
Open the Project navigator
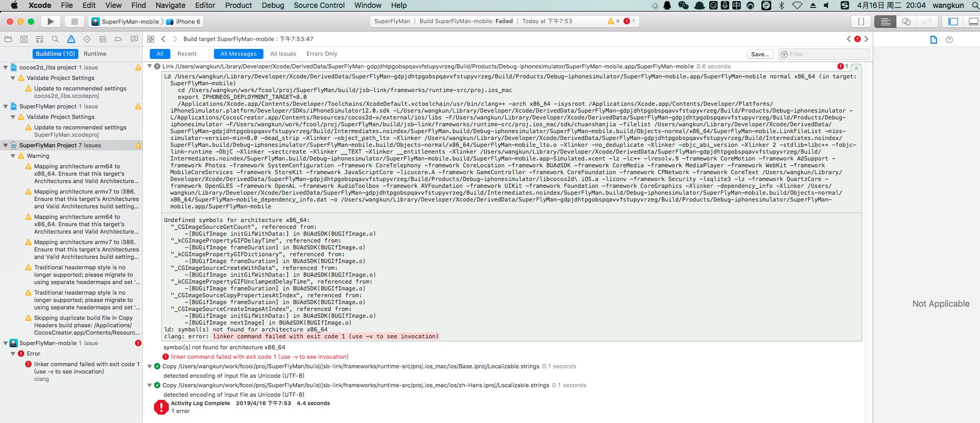pyautogui.click(x=8, y=39)
